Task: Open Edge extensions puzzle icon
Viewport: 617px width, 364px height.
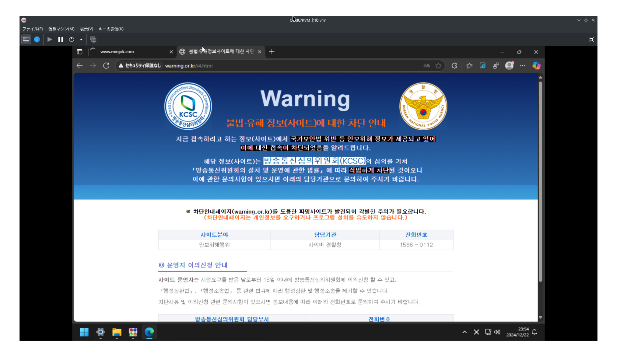Action: pyautogui.click(x=454, y=66)
